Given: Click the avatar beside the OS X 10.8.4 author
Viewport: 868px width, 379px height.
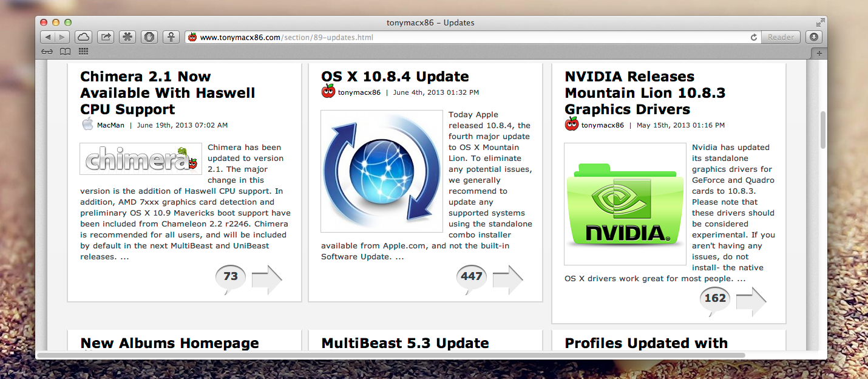Looking at the screenshot, I should pos(328,92).
